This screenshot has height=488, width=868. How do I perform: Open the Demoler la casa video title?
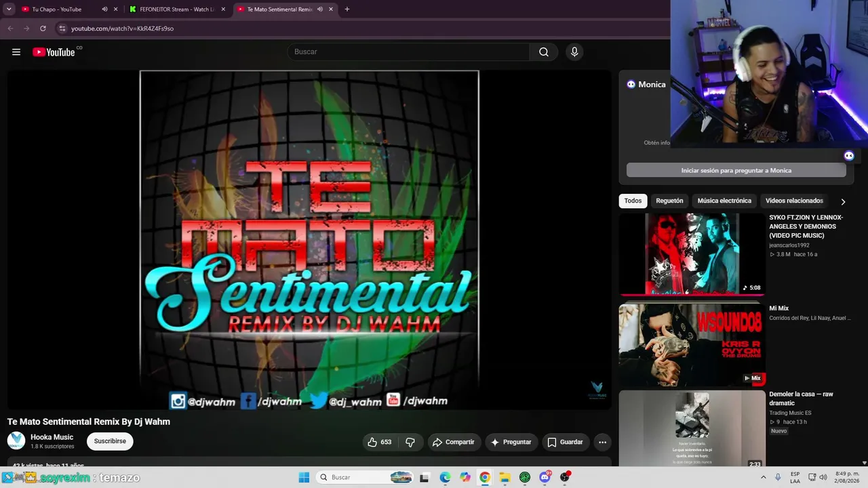pyautogui.click(x=802, y=399)
